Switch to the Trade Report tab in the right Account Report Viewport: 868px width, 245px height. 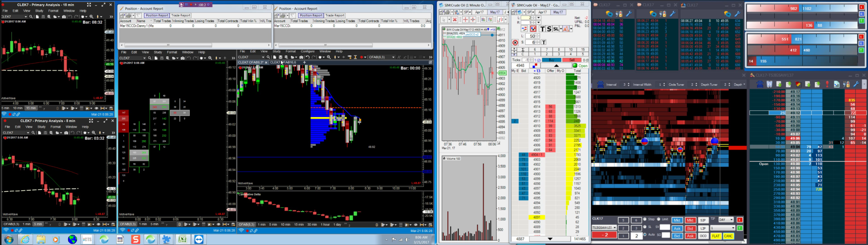click(335, 16)
